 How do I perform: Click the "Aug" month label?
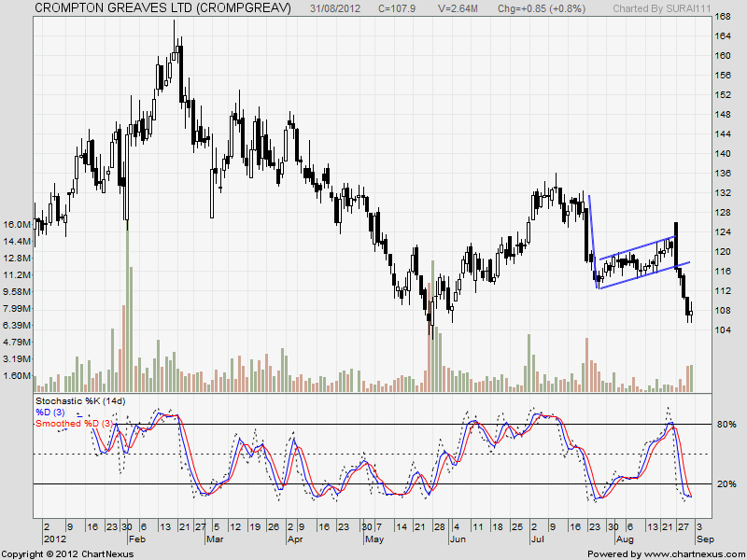[625, 539]
